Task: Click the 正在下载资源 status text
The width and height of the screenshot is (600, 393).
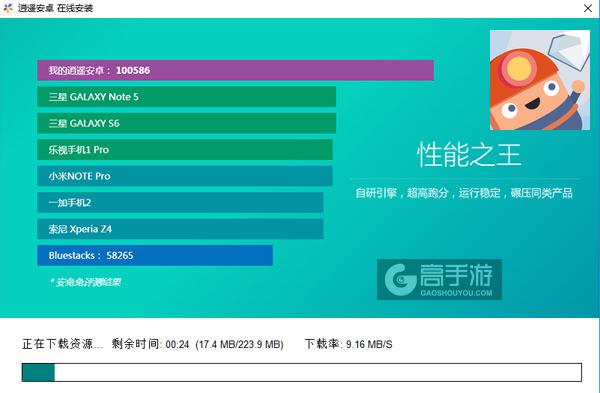Action: click(x=62, y=344)
